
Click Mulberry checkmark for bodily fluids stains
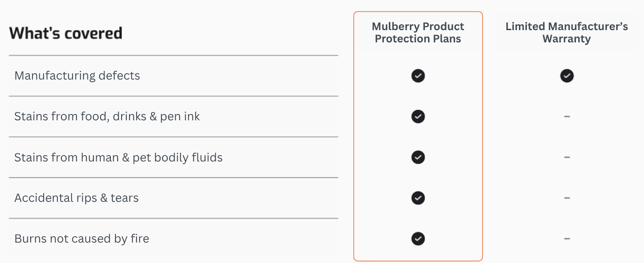(x=418, y=157)
